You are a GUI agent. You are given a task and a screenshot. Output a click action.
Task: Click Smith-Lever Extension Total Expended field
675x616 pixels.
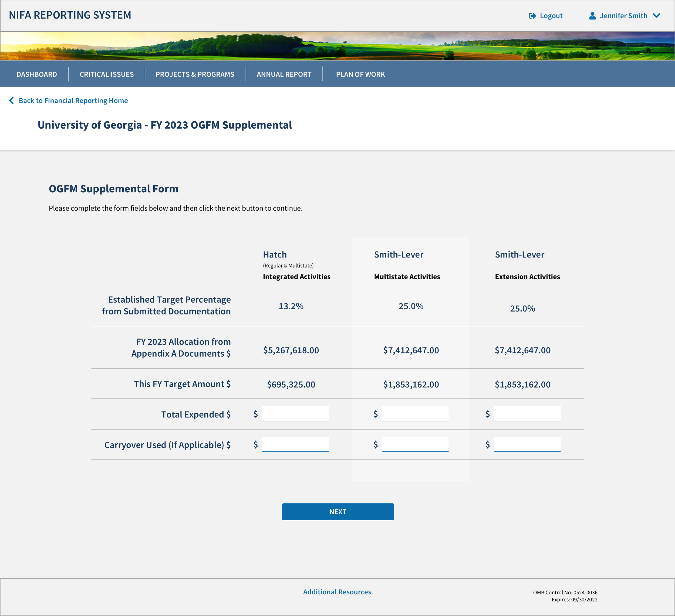tap(527, 414)
